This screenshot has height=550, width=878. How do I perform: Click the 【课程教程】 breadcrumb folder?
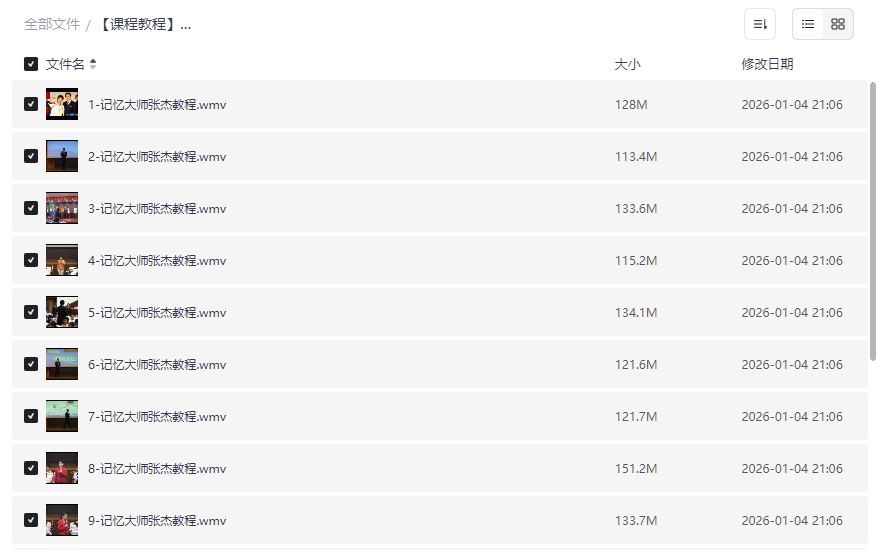coord(144,24)
